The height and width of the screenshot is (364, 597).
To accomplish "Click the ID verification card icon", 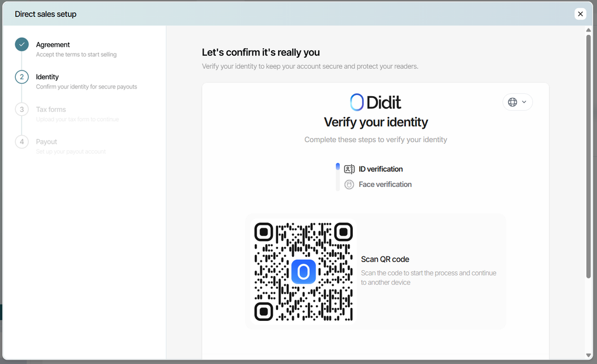I will [349, 169].
